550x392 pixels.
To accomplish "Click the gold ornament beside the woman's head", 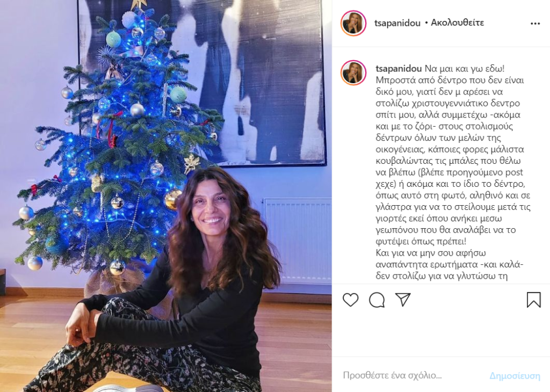I will pos(172,199).
